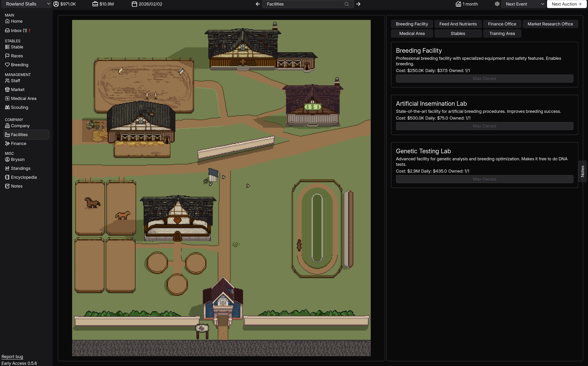This screenshot has height=366, width=588.
Task: Click the Next Auction button
Action: point(566,4)
